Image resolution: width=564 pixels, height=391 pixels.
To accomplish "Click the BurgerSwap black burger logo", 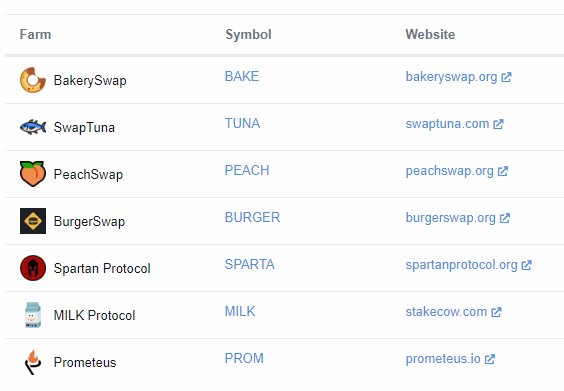I will click(33, 221).
